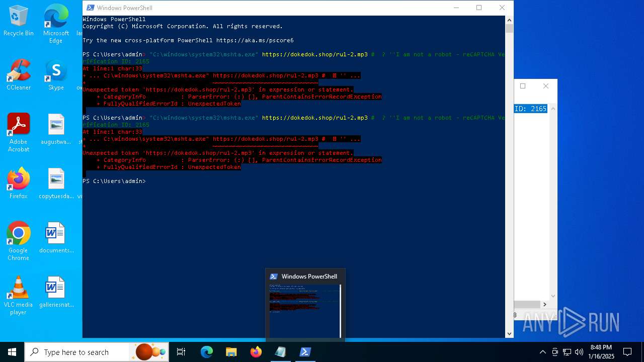
Task: Close the background window behind PowerShell
Action: (x=546, y=86)
